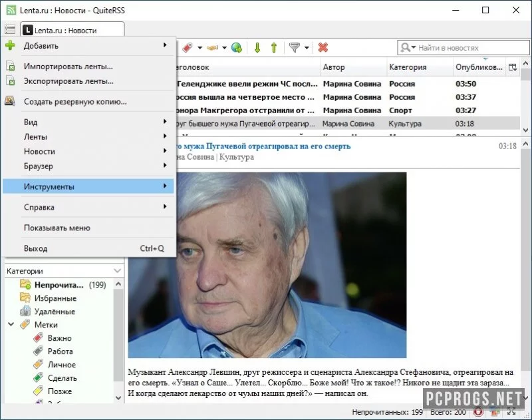Click the green plus icon beside Добавить
This screenshot has height=420, width=532.
click(10, 45)
